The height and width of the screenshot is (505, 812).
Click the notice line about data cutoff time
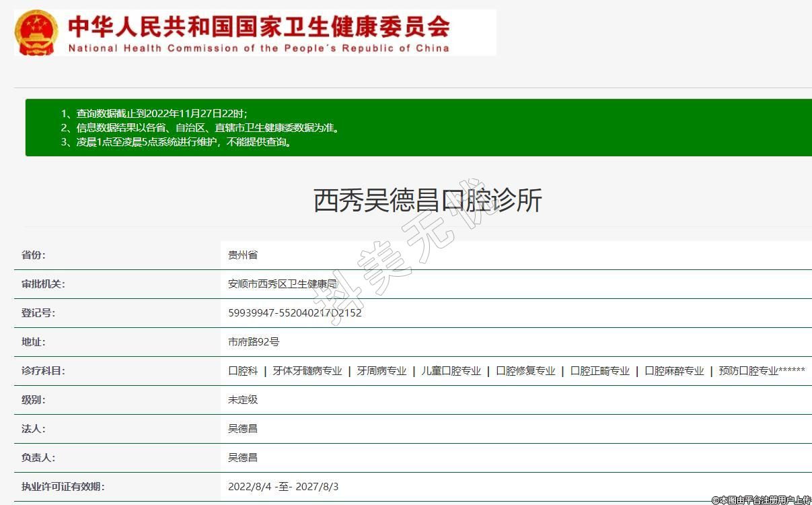159,113
